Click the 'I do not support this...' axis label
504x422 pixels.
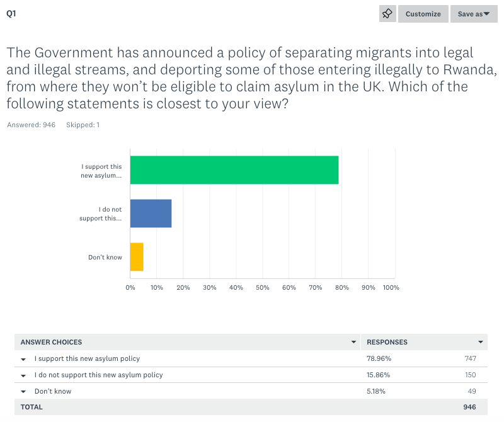[x=101, y=214]
